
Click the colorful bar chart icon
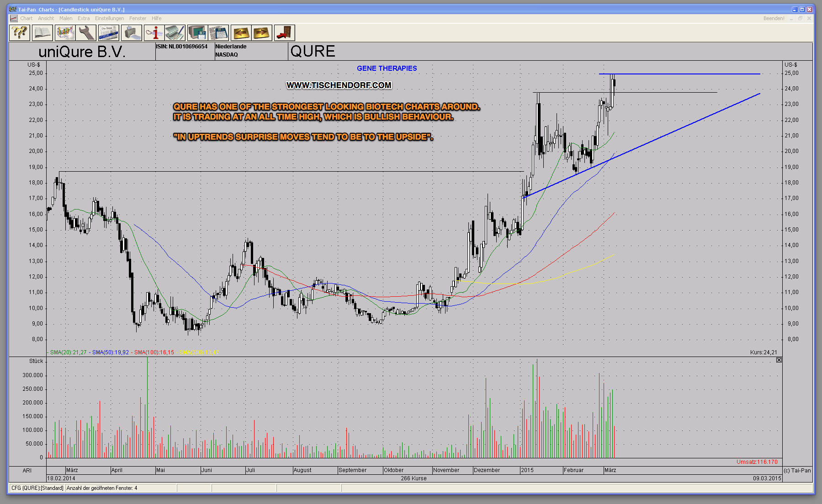pos(65,33)
